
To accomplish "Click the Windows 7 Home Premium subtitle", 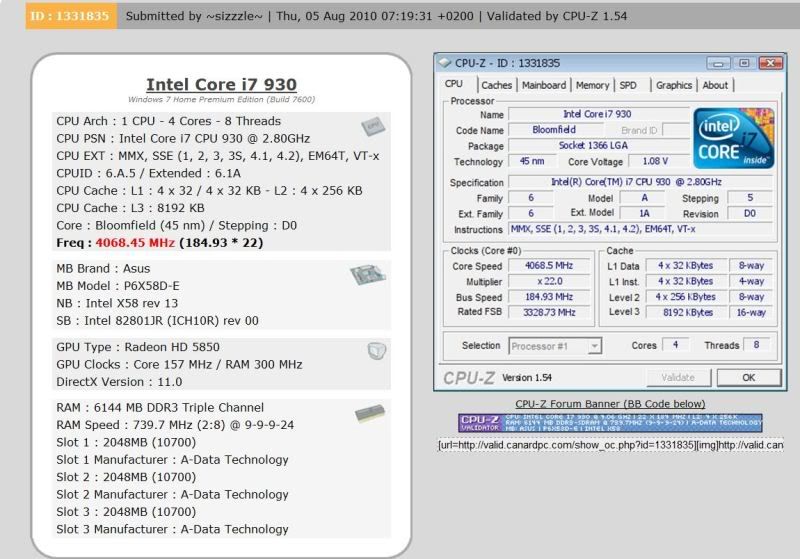I will pyautogui.click(x=221, y=100).
